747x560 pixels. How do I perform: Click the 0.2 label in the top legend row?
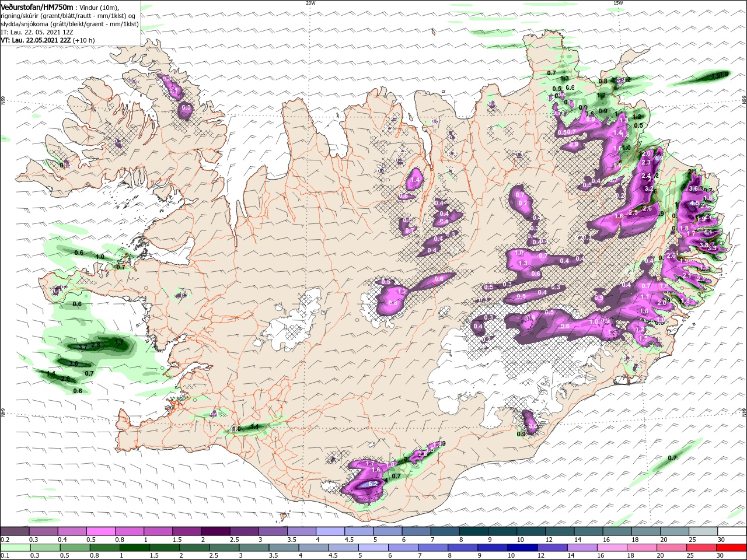pyautogui.click(x=5, y=540)
